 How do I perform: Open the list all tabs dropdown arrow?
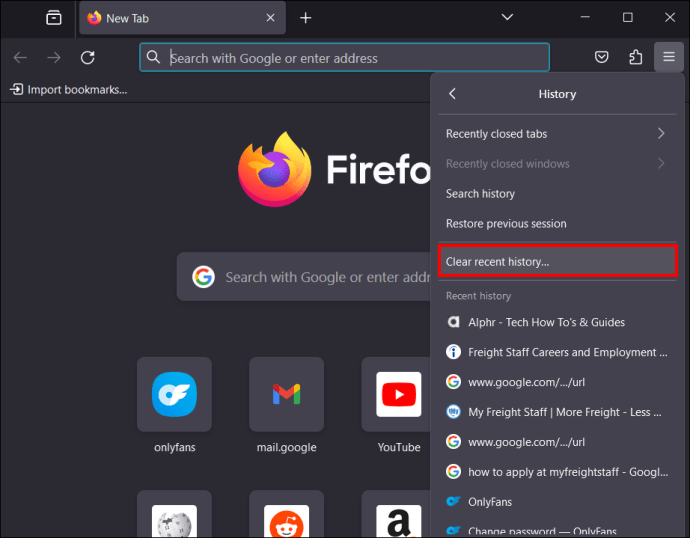click(507, 17)
